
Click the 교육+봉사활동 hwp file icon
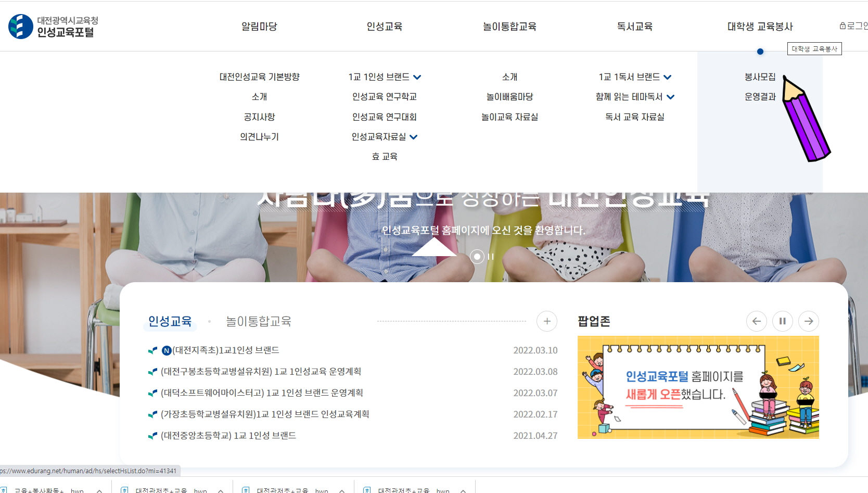[x=4, y=490]
